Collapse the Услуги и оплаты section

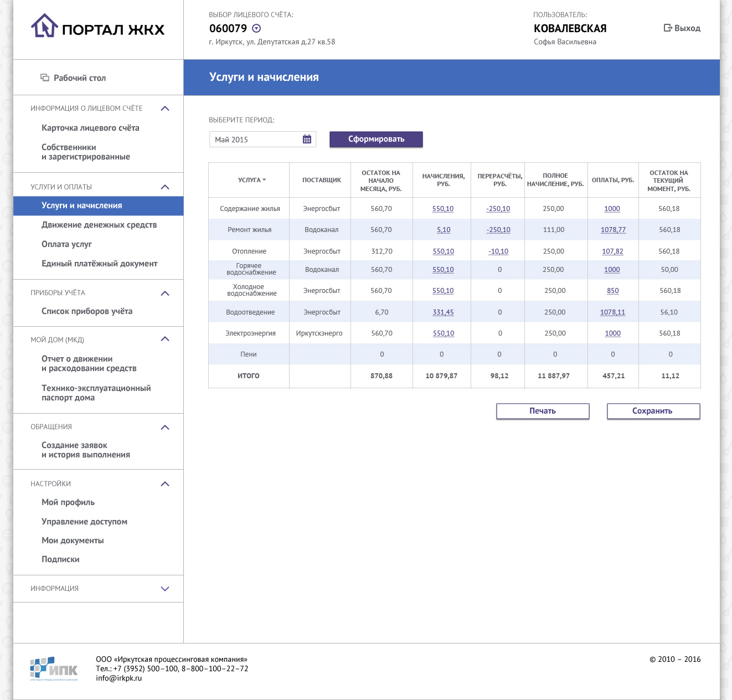tap(164, 187)
